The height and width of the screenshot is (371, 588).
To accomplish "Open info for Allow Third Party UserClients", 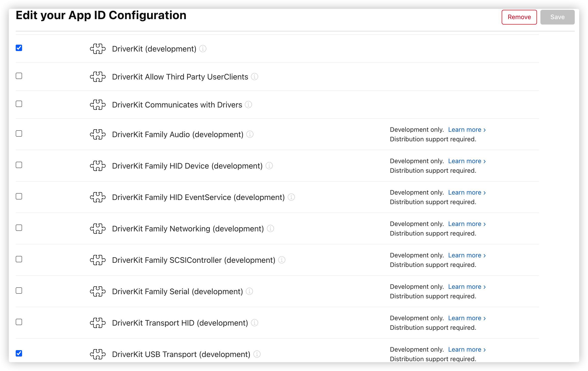I will 255,77.
